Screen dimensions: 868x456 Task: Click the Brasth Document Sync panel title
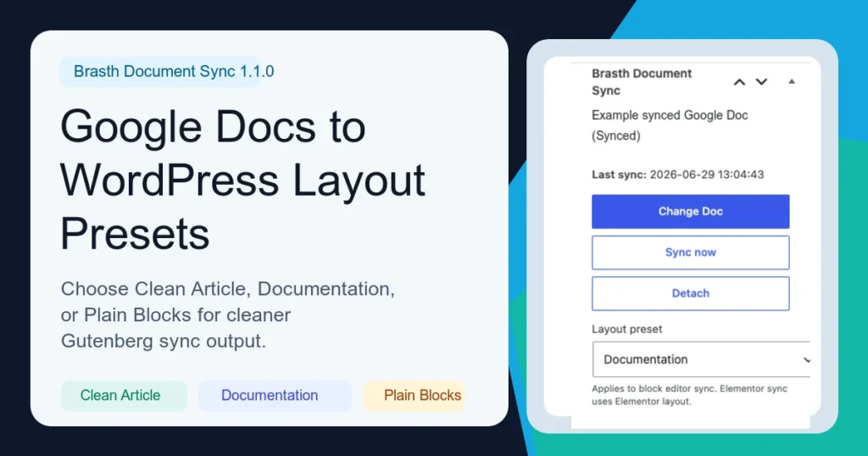tap(642, 82)
